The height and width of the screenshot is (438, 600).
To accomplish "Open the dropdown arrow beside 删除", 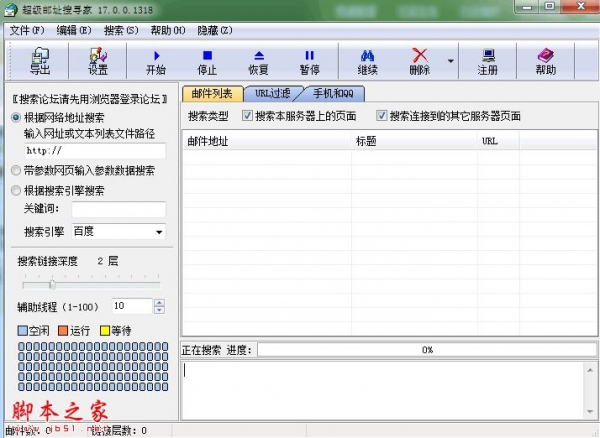I will click(x=450, y=61).
